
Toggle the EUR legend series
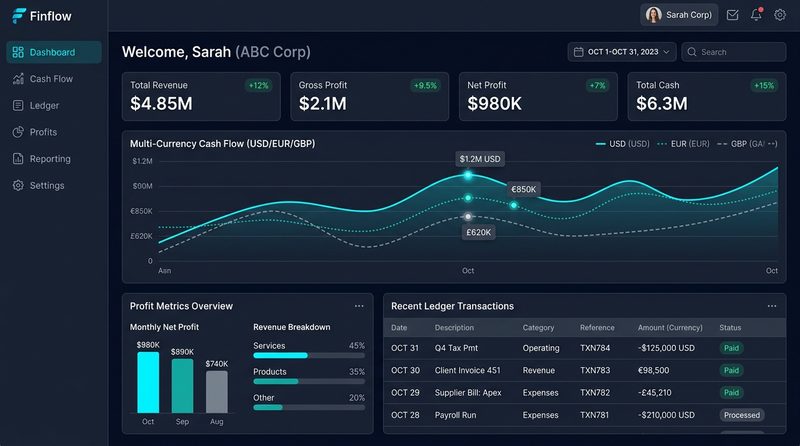point(683,144)
